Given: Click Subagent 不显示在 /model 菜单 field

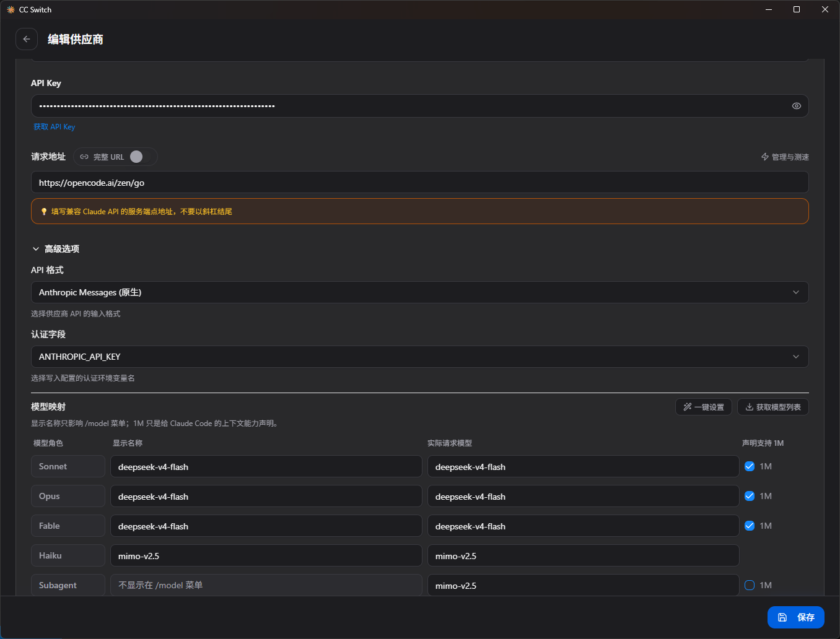Looking at the screenshot, I should coord(266,585).
